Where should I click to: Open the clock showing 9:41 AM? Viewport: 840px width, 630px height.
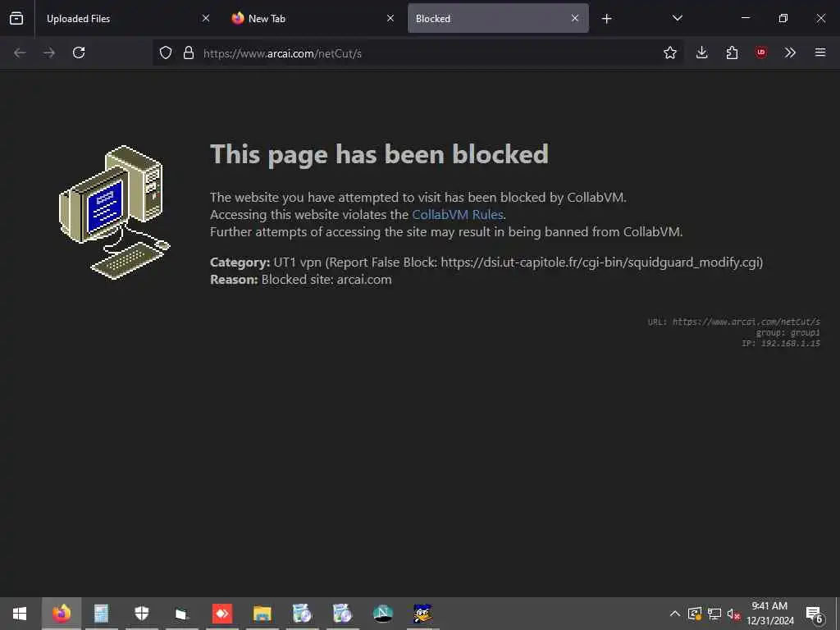pos(769,614)
